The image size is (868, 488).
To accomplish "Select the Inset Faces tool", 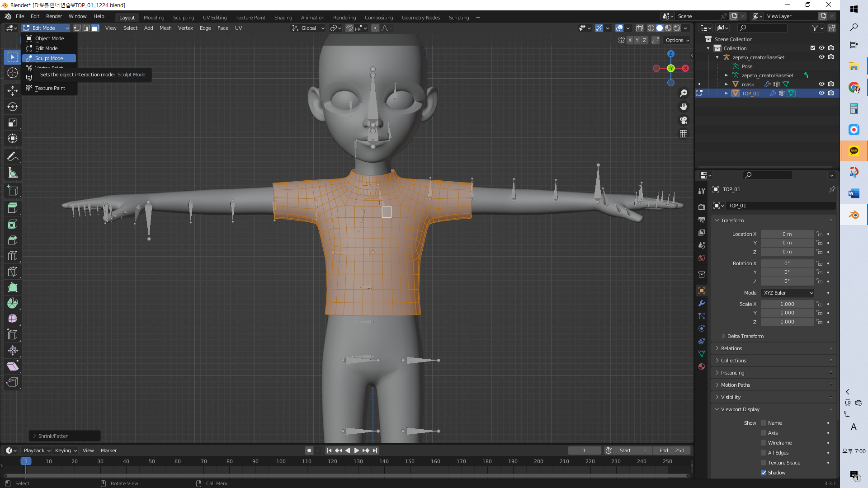I will point(13,224).
